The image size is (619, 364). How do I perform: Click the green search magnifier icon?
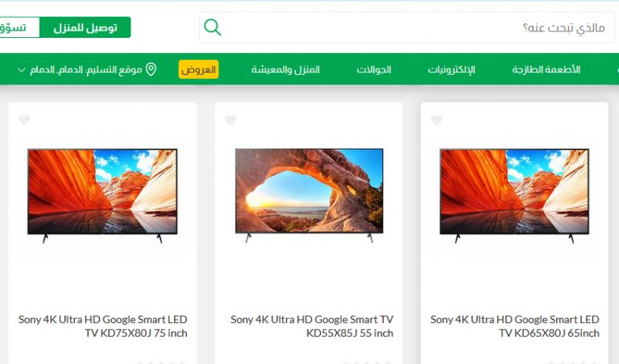213,27
